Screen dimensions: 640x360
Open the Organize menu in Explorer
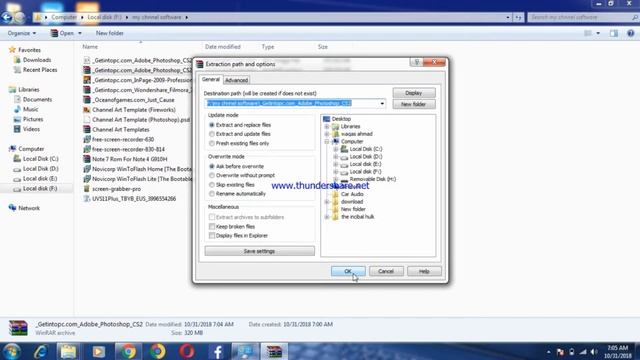pos(22,33)
